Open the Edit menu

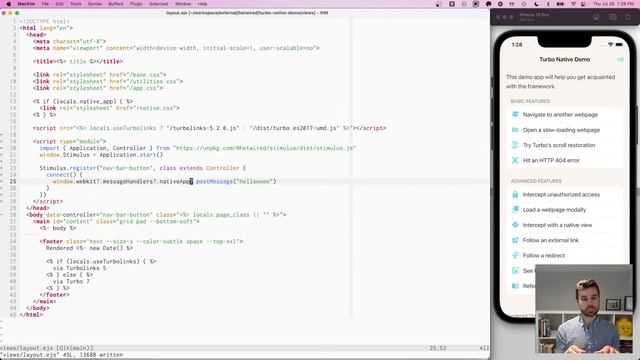(60, 4)
